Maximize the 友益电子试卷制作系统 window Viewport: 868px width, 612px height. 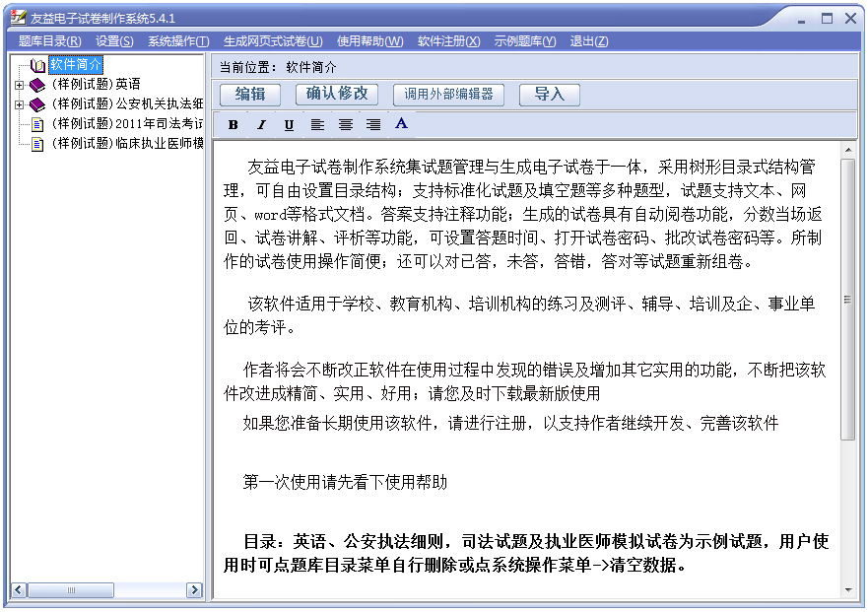827,19
